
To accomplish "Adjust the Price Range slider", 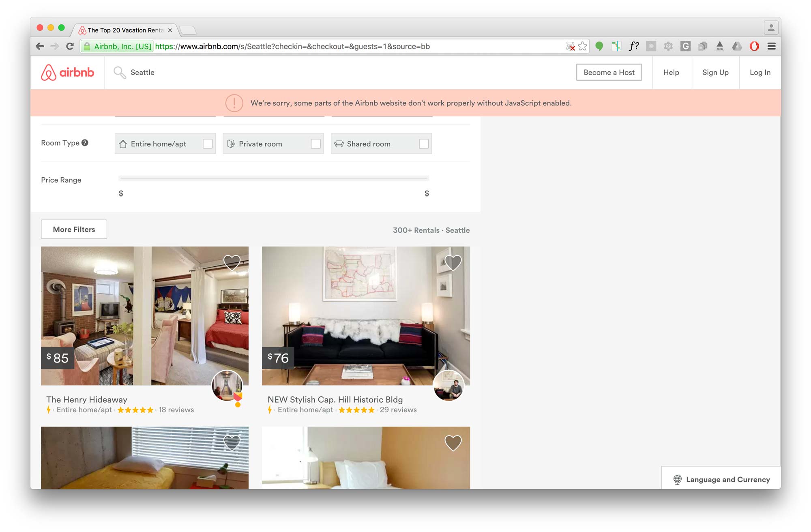I will tap(273, 177).
